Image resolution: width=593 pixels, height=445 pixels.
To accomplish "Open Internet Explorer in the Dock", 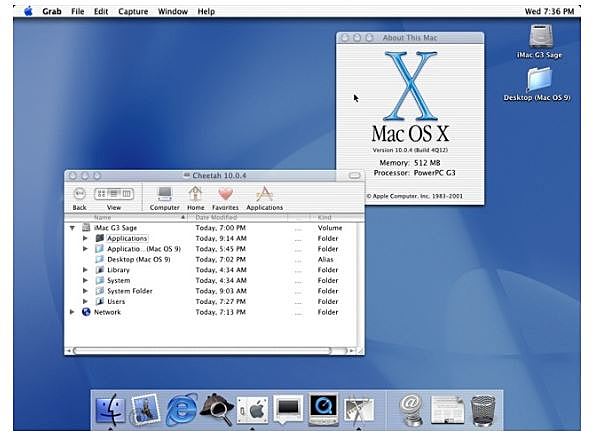I will (182, 410).
